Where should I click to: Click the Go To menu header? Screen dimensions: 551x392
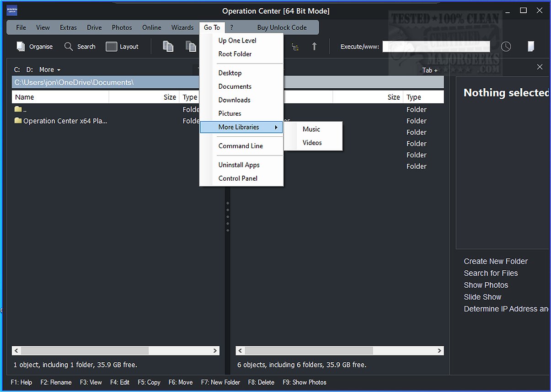pos(212,27)
